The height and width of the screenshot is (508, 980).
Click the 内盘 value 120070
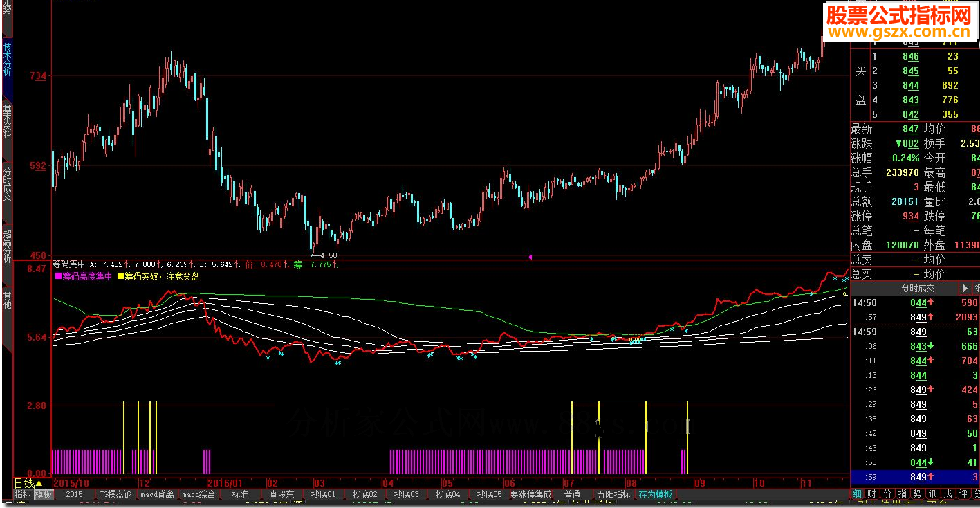click(903, 246)
